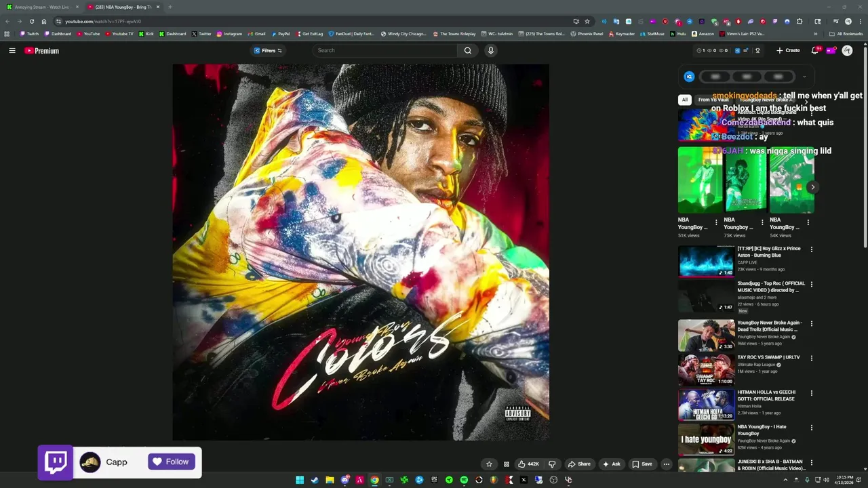Open the first short with 51K views
This screenshot has height=488, width=868.
699,180
